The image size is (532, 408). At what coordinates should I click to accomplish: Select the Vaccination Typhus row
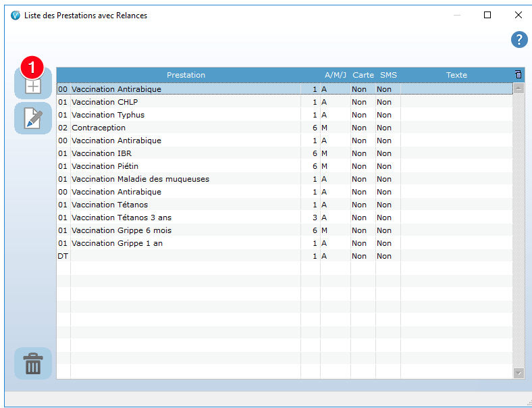click(285, 115)
